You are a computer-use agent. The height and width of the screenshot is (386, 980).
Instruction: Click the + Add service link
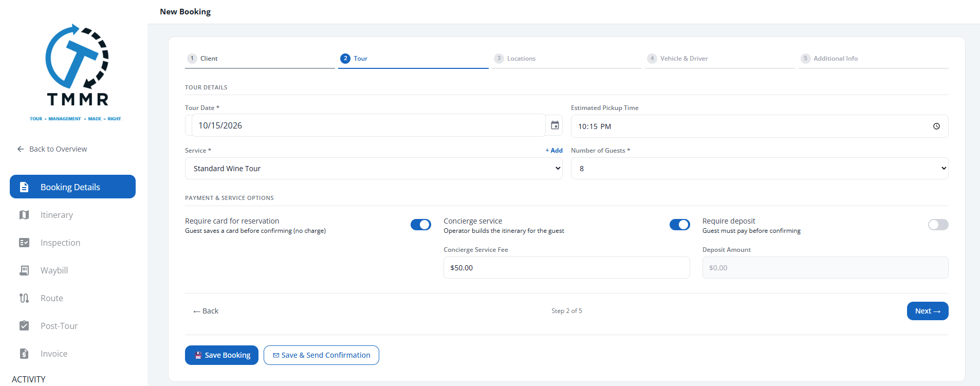(554, 151)
